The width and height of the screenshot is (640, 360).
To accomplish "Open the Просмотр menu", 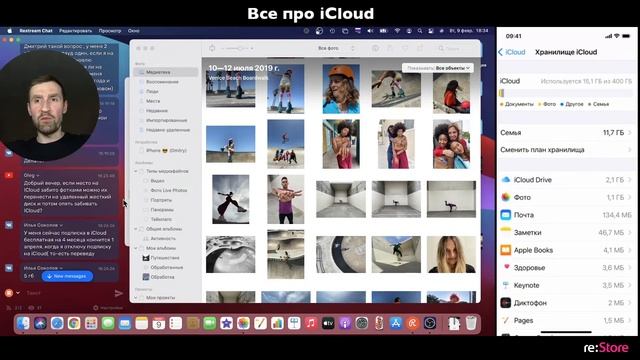I will click(110, 31).
